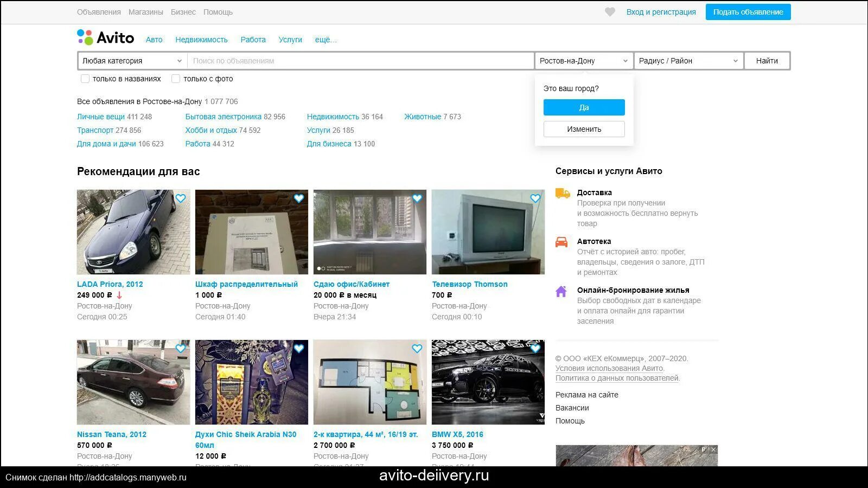Viewport: 868px width, 488px height.
Task: Open Транспорт category
Action: [95, 130]
